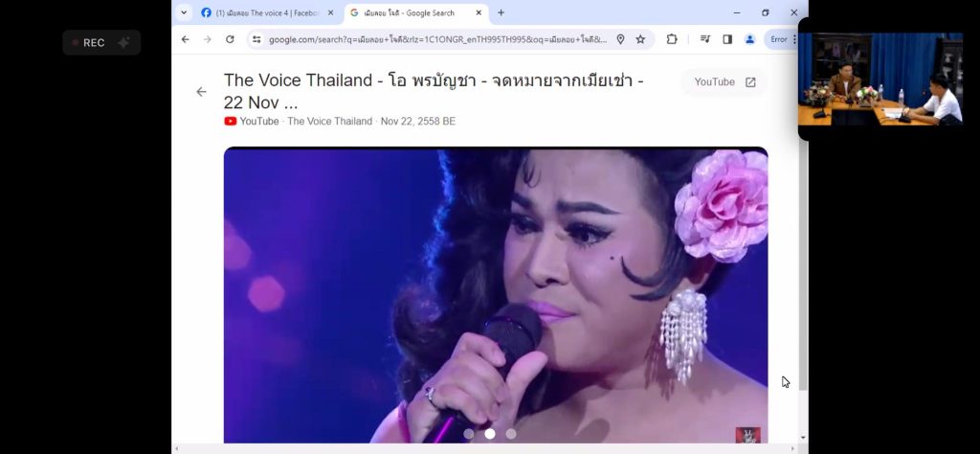Open the extensions puzzle icon

pyautogui.click(x=672, y=39)
